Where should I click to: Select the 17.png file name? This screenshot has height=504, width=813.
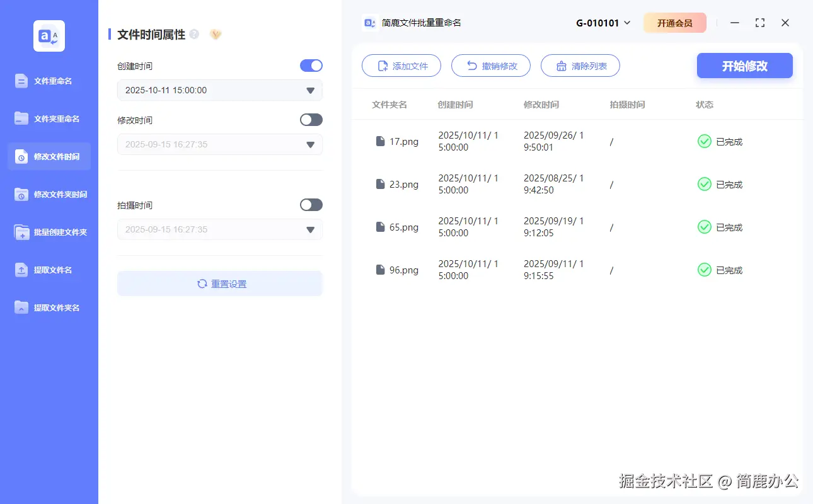404,142
